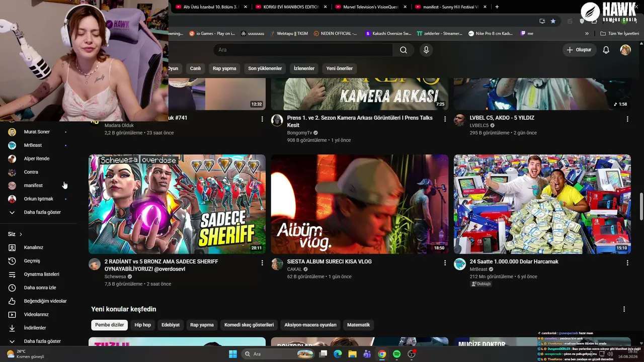This screenshot has width=644, height=362.
Task: Open options menu for SIESTA ALBUM SURECI video
Action: (445, 262)
